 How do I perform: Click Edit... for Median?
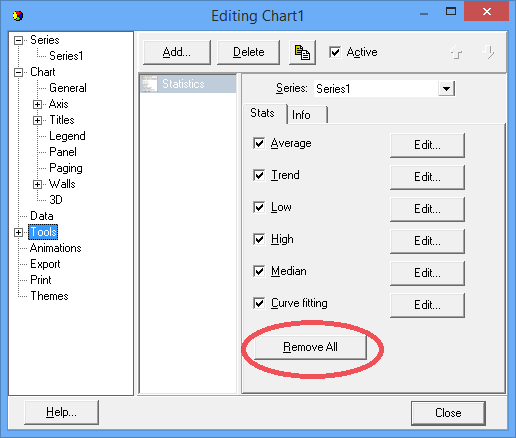427,273
